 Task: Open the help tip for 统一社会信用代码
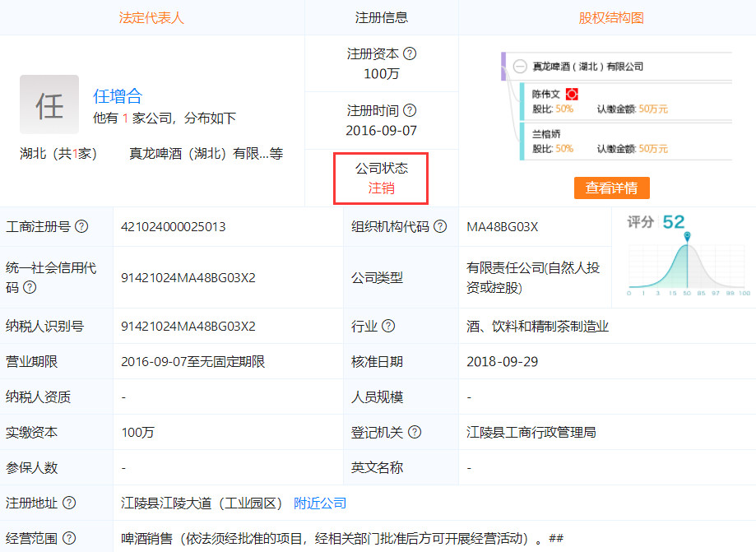point(30,287)
